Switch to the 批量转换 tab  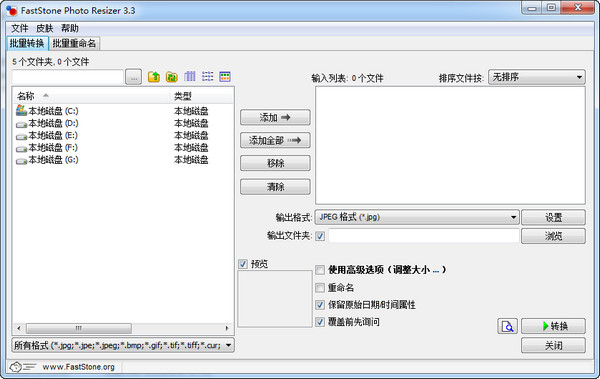(27, 43)
